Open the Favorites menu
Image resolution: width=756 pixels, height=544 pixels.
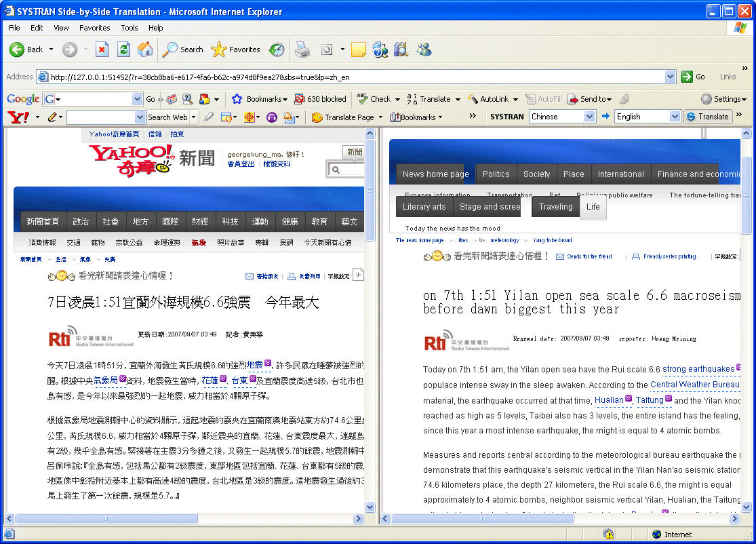coord(94,28)
